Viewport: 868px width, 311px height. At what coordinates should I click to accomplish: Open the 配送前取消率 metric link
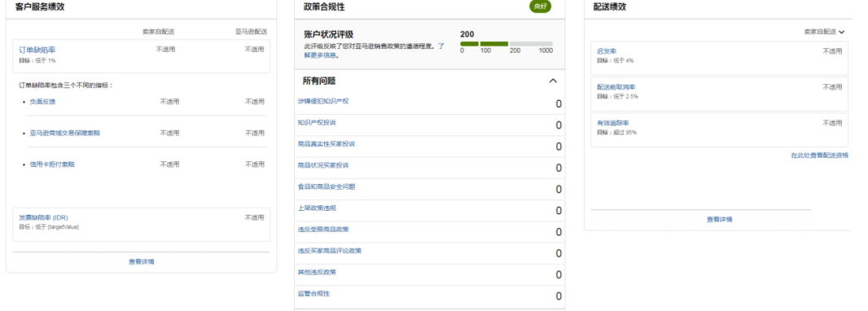616,87
